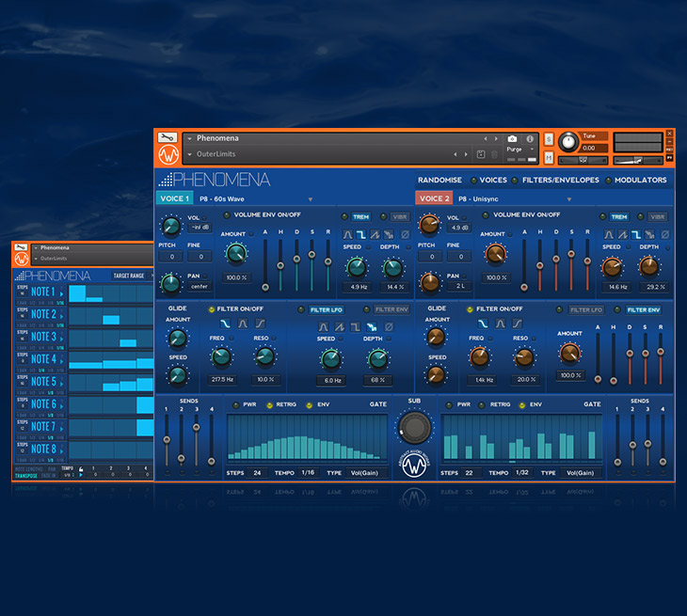The height and width of the screenshot is (616, 687).
Task: Open the wrench edit icon in the main Phenomena header
Action: (x=168, y=137)
